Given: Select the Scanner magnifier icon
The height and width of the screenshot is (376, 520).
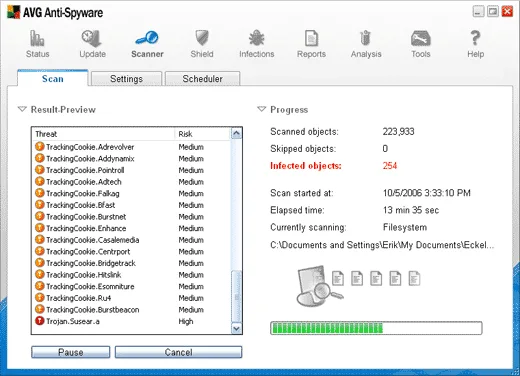Looking at the screenshot, I should click(147, 38).
